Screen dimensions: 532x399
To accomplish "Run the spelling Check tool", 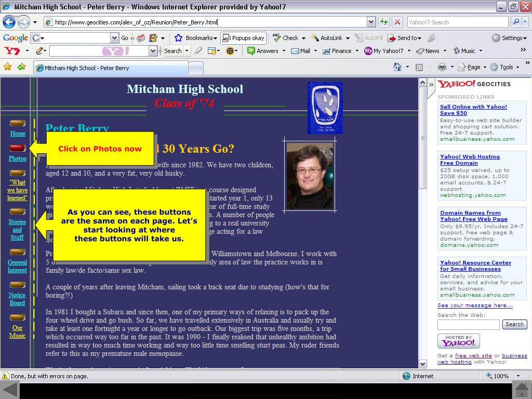I will tap(286, 38).
